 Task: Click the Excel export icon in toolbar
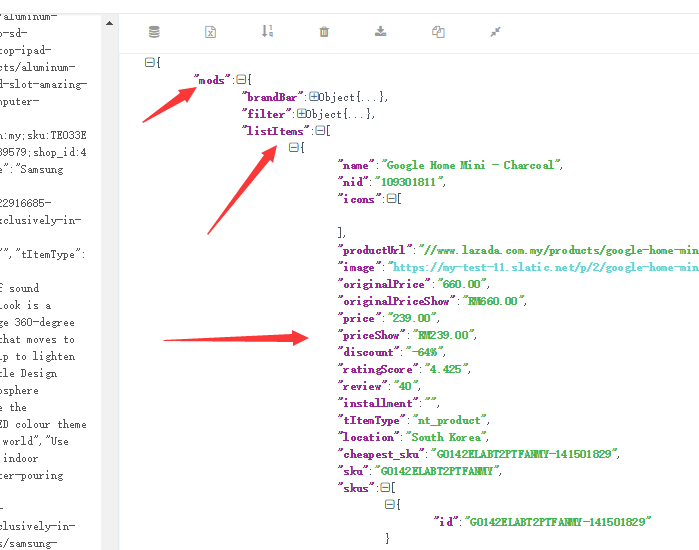(210, 32)
